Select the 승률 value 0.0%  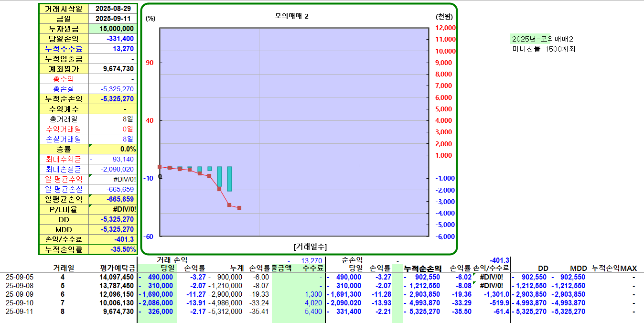click(x=113, y=149)
